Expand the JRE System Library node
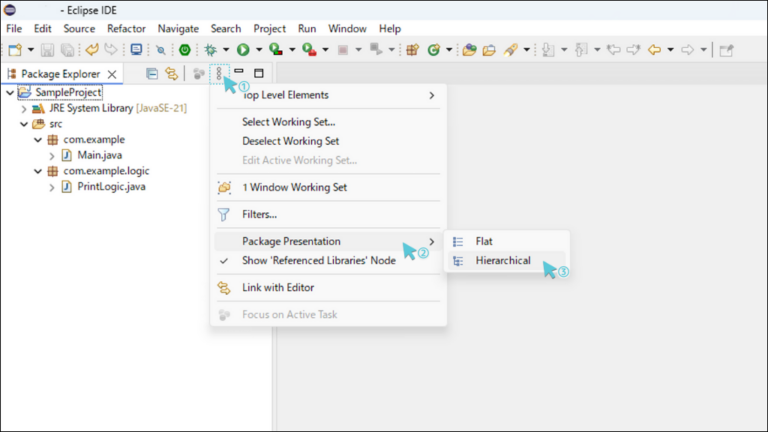This screenshot has width=768, height=432. coord(24,108)
